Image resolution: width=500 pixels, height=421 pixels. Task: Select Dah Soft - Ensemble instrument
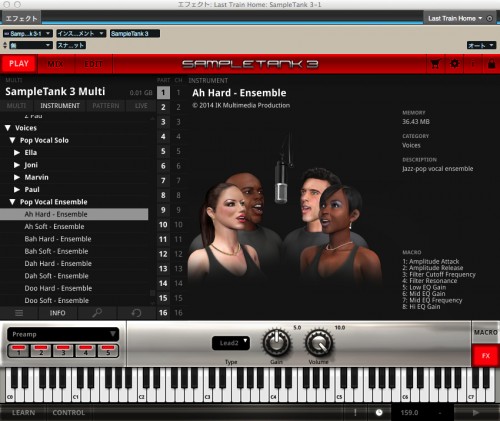(74, 276)
